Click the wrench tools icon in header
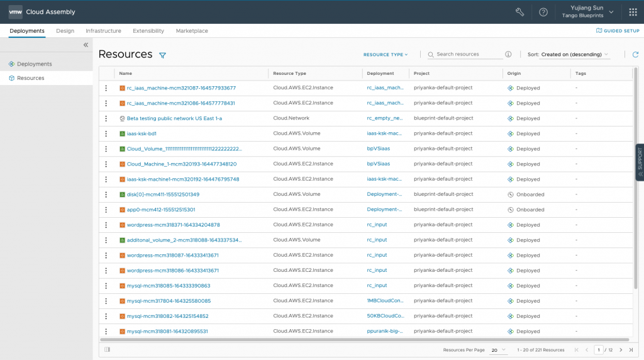644x360 pixels. pos(519,12)
